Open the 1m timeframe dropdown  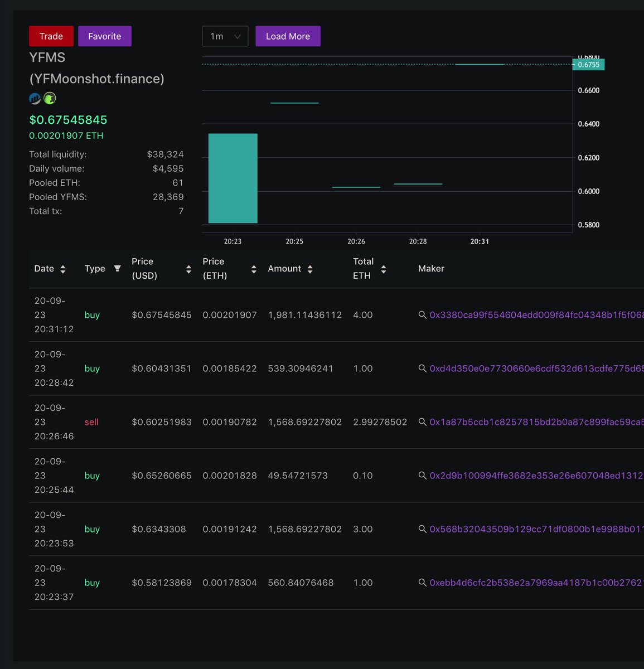[225, 36]
